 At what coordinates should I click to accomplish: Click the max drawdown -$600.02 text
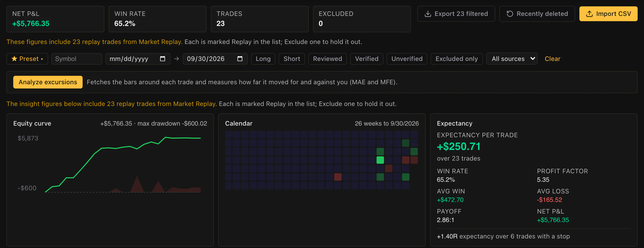tap(172, 123)
